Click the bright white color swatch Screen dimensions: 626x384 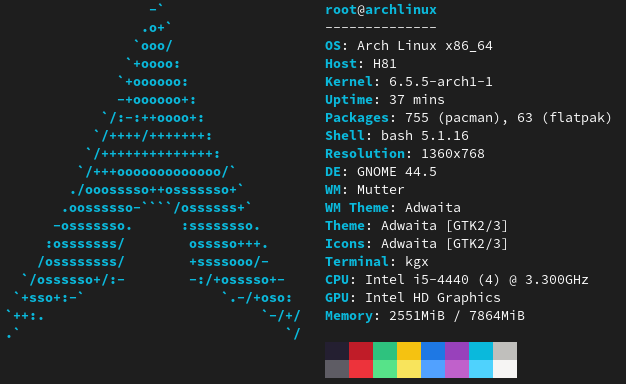pyautogui.click(x=505, y=369)
